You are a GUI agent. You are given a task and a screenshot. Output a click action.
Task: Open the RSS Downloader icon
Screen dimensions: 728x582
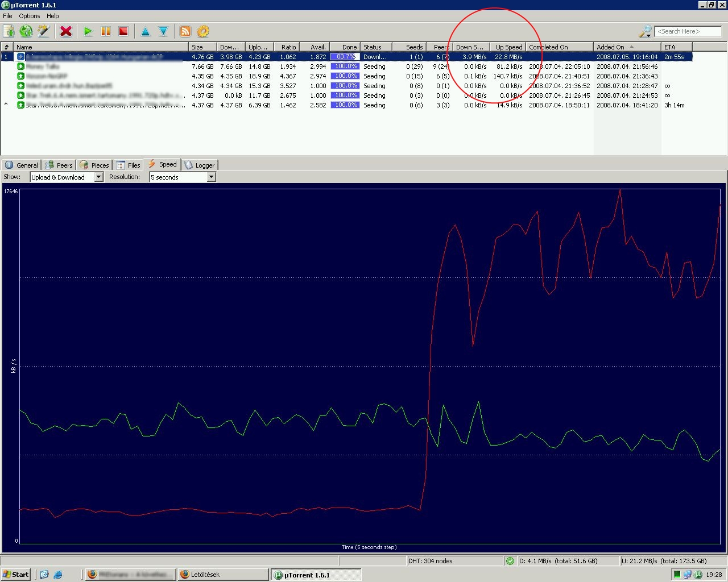click(x=185, y=31)
